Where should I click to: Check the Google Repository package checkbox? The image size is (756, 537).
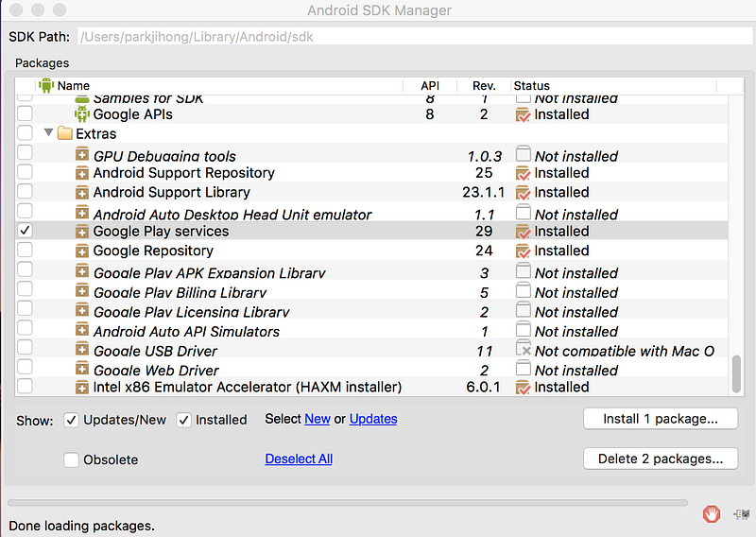click(x=25, y=250)
